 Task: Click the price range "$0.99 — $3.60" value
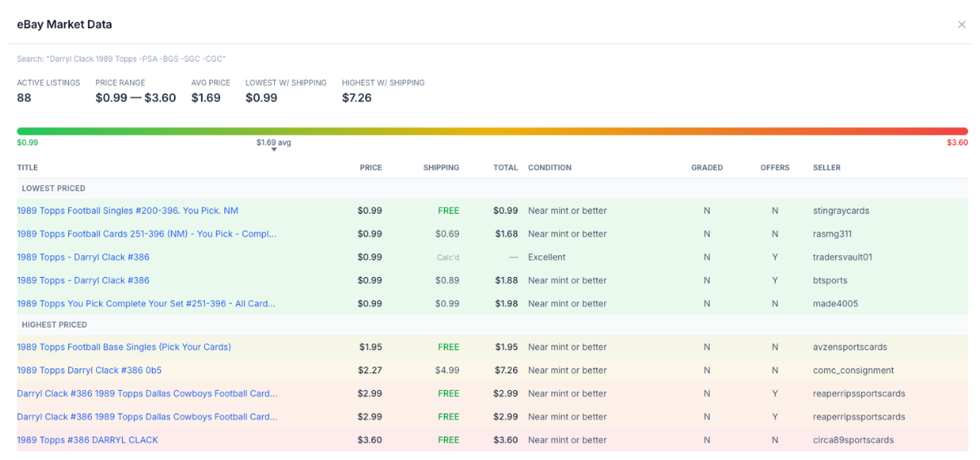[x=136, y=98]
